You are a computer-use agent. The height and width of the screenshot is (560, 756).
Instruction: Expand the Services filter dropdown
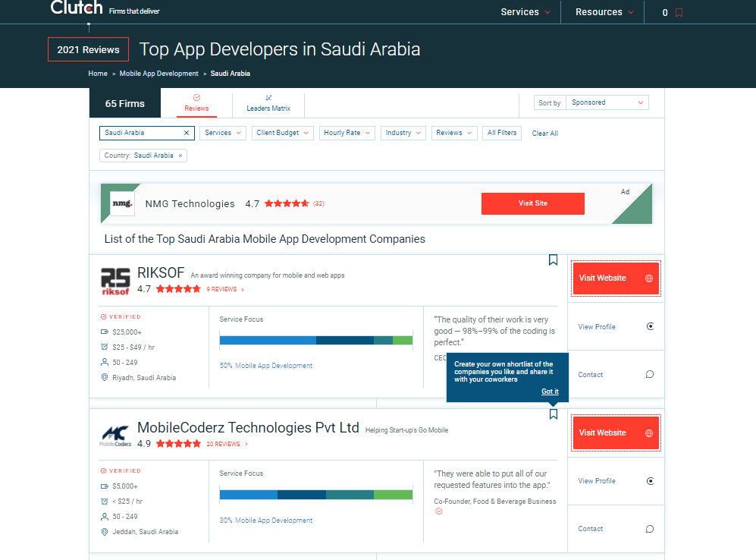click(x=223, y=133)
